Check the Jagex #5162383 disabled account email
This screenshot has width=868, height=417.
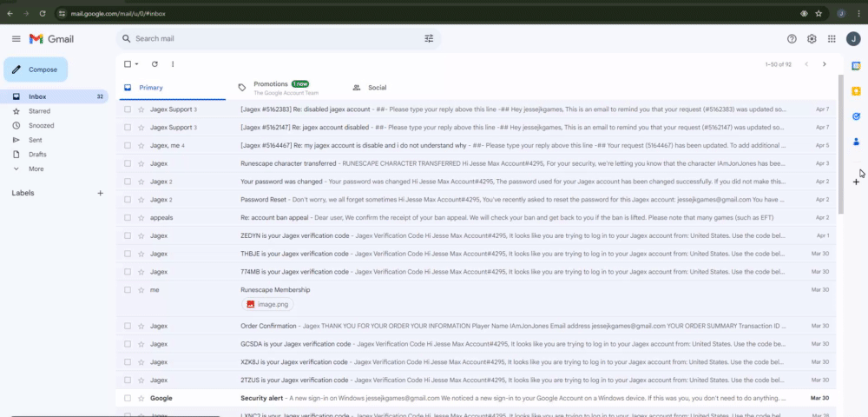128,109
